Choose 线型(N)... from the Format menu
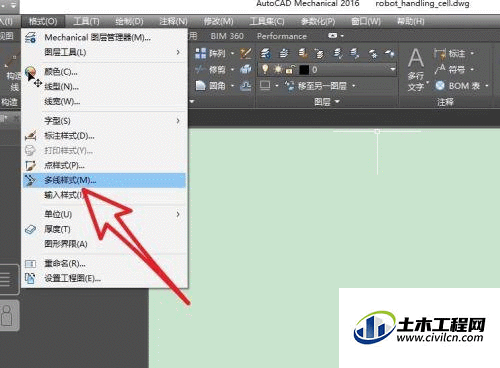 pos(104,87)
